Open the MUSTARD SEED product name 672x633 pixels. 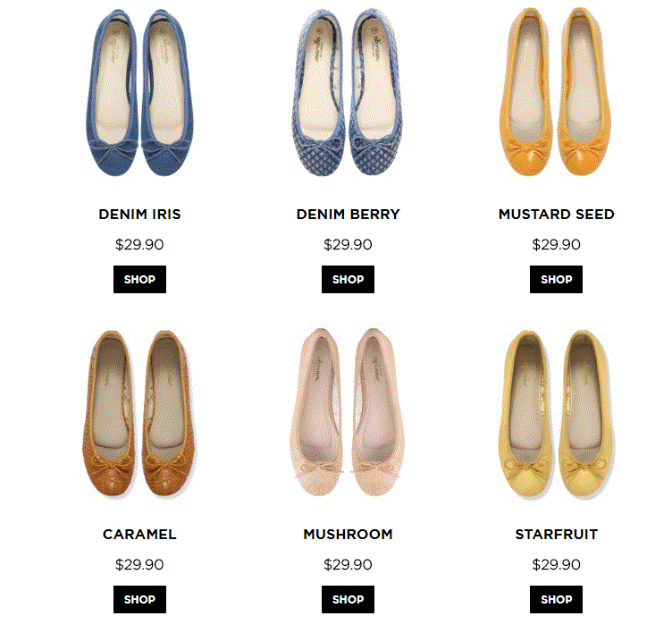(557, 214)
